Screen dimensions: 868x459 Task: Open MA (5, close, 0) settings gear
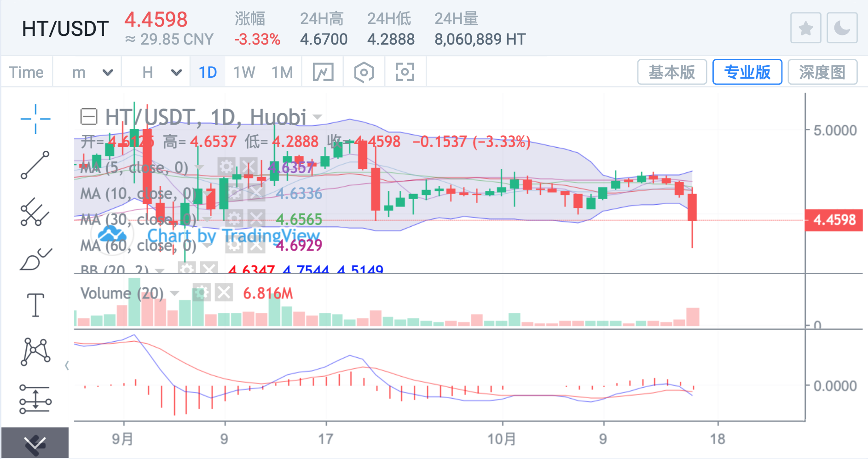pos(226,166)
